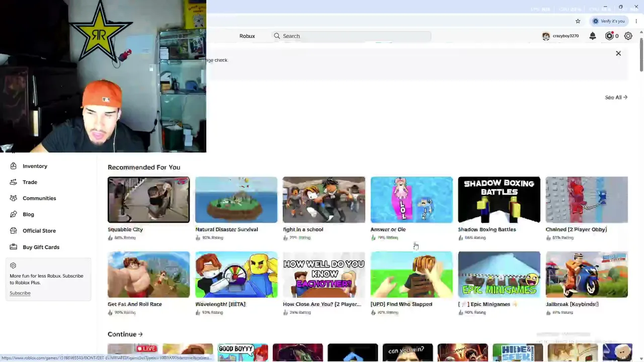Open Inventory via its backpack icon
The width and height of the screenshot is (644, 362).
pos(14,166)
